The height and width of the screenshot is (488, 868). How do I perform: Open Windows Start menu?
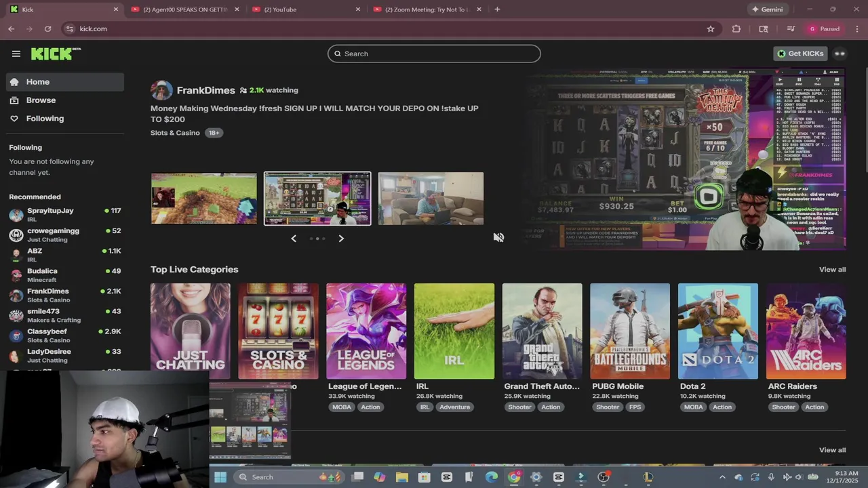[220, 477]
